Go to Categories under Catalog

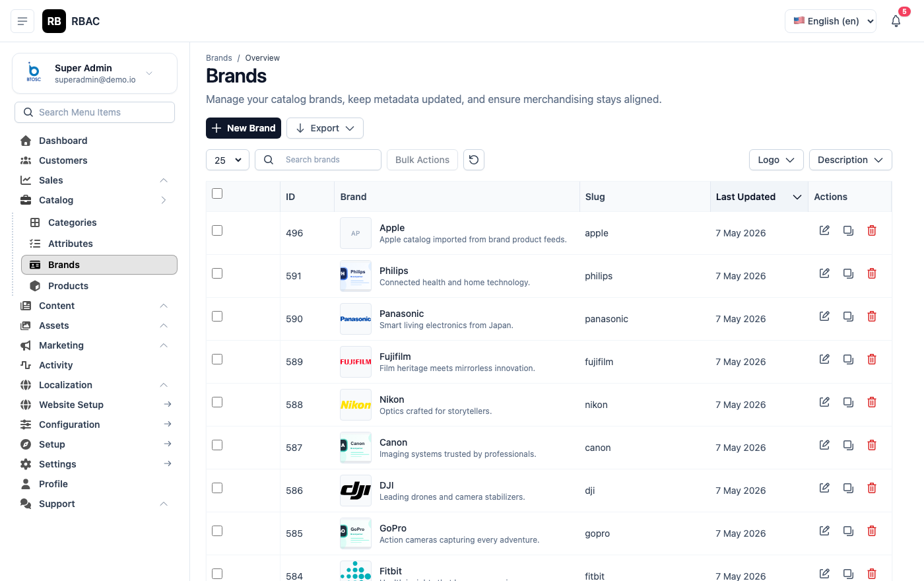pos(72,222)
